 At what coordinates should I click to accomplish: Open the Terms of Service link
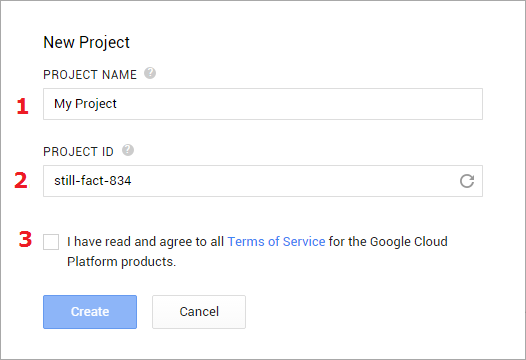[276, 242]
